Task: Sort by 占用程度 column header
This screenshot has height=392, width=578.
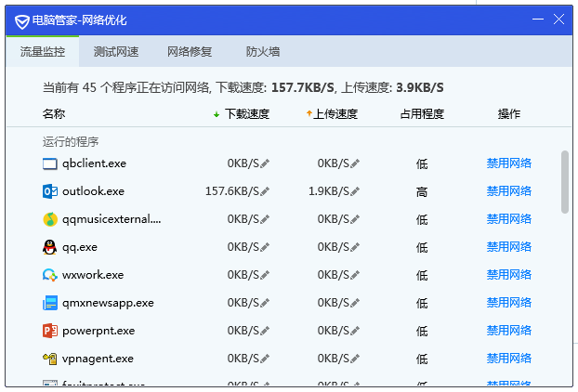Action: [422, 114]
